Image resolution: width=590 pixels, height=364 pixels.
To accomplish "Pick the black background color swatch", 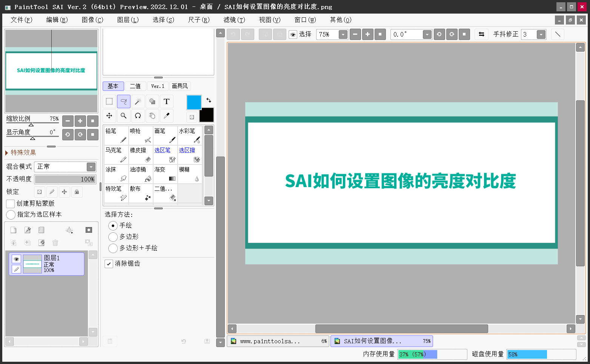I will point(207,115).
